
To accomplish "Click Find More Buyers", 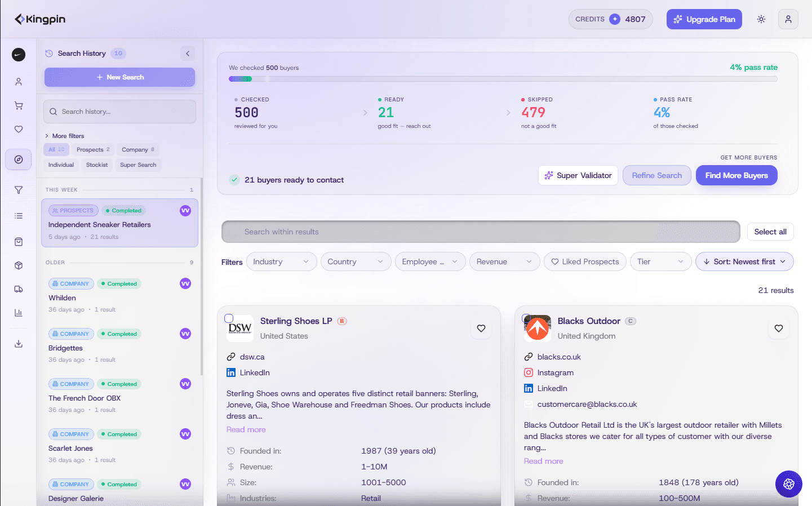I will coord(736,175).
